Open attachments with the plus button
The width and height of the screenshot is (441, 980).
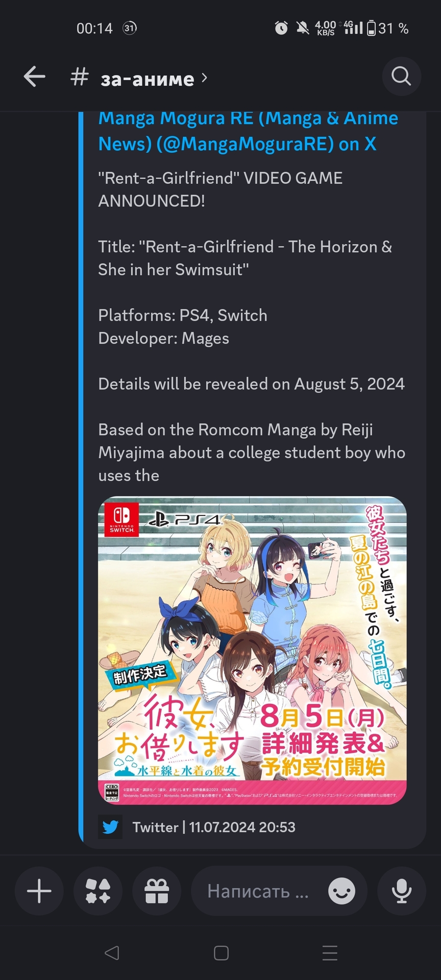click(39, 891)
